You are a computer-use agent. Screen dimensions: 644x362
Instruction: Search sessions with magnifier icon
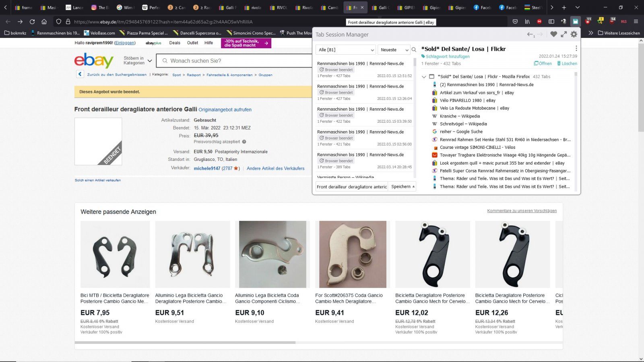(x=414, y=50)
